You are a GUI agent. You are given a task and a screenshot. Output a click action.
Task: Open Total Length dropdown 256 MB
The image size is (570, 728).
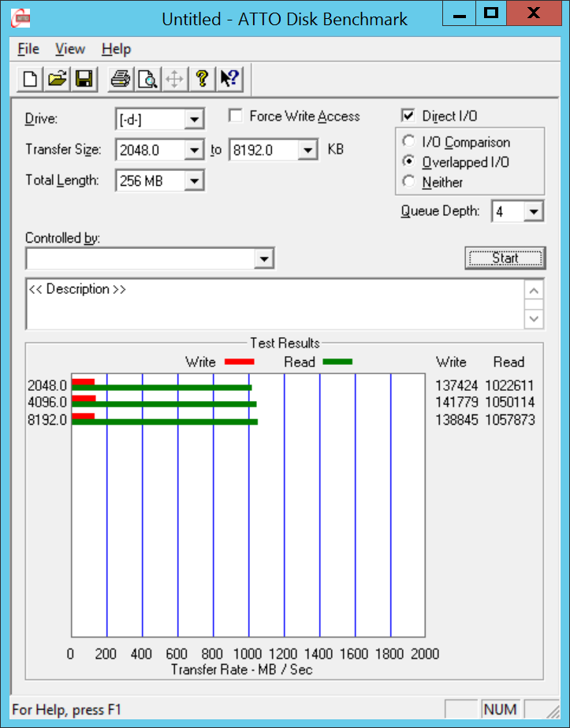click(194, 180)
